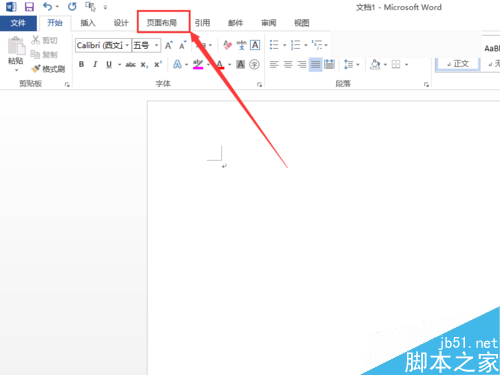Paste using the 粘贴 clipboard icon

16,45
